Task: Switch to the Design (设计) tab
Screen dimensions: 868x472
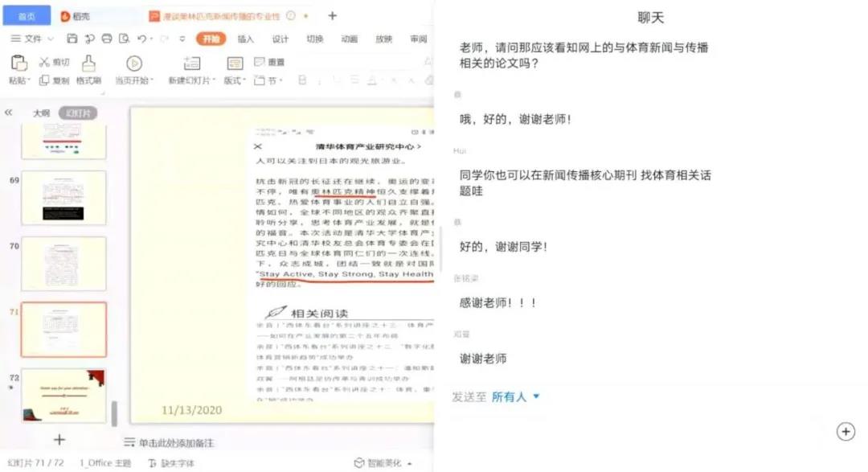Action: 280,39
